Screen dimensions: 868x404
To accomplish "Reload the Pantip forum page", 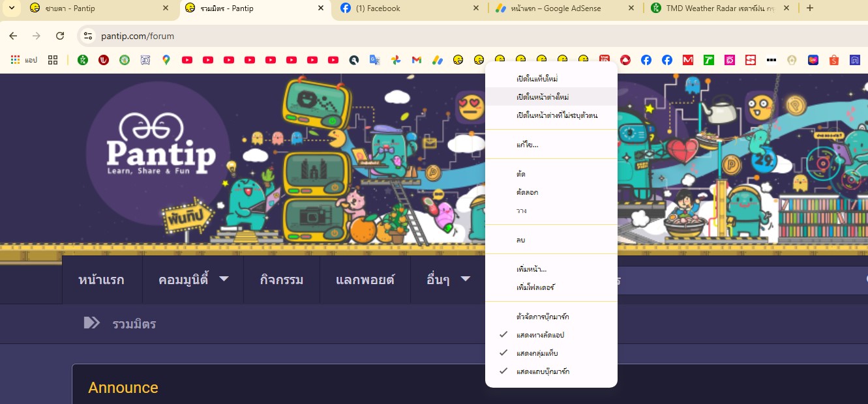I will pos(60,36).
